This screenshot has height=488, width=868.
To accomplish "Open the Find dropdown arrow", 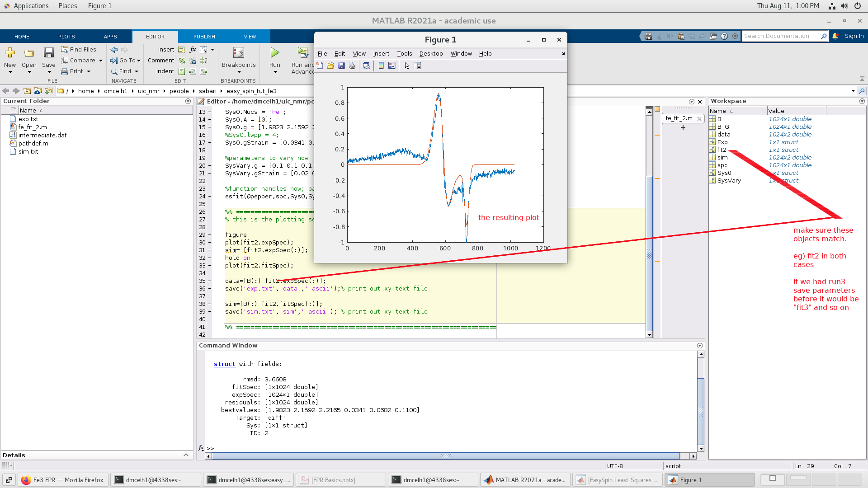I will (136, 71).
